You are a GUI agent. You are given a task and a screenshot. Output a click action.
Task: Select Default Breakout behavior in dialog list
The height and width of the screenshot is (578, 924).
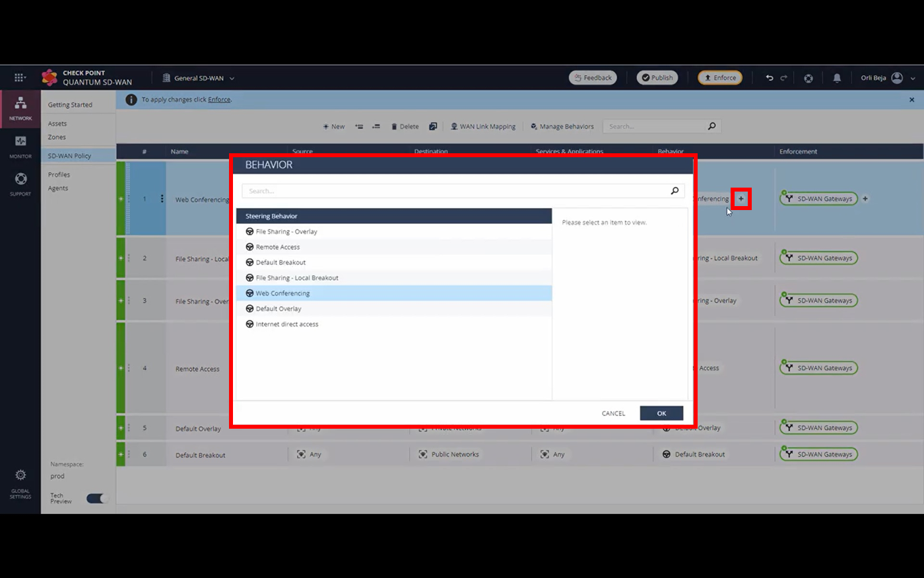click(x=394, y=262)
